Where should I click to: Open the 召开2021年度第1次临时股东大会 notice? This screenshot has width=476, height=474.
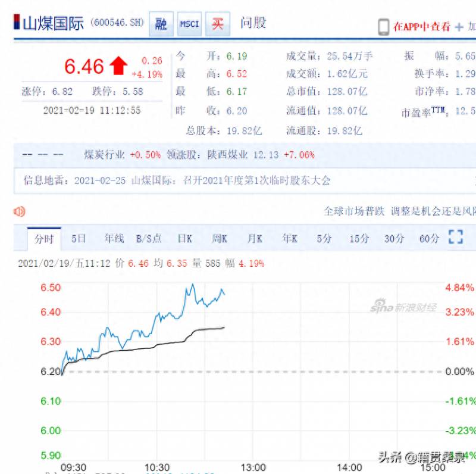coord(257,180)
